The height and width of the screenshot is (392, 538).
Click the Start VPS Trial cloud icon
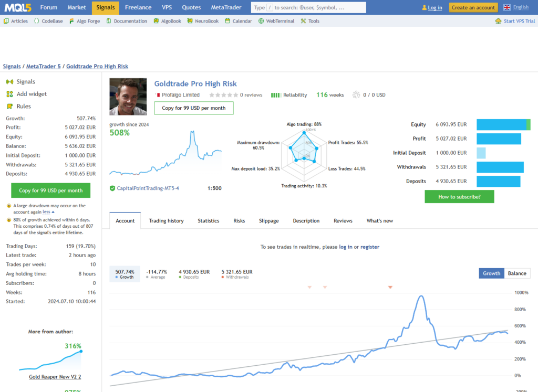[498, 21]
